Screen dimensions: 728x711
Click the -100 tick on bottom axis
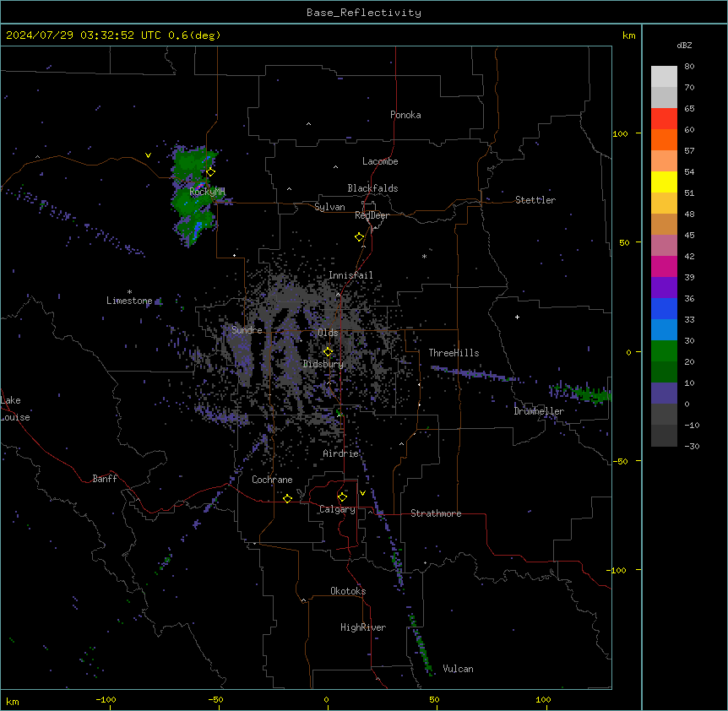point(106,699)
